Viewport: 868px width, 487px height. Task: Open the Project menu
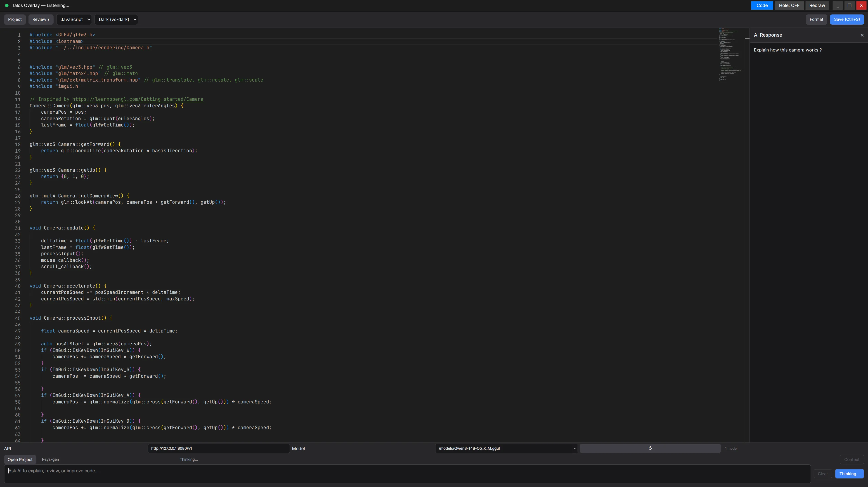point(15,19)
